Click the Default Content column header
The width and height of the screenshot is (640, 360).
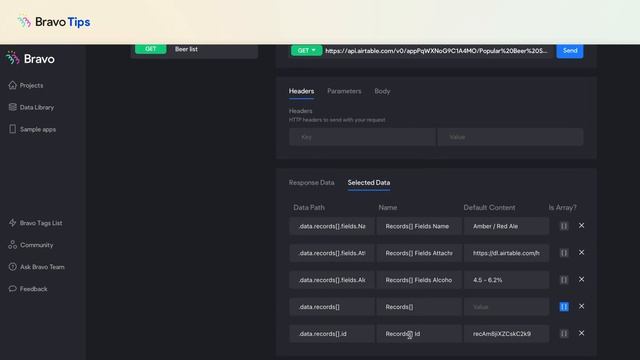point(489,207)
